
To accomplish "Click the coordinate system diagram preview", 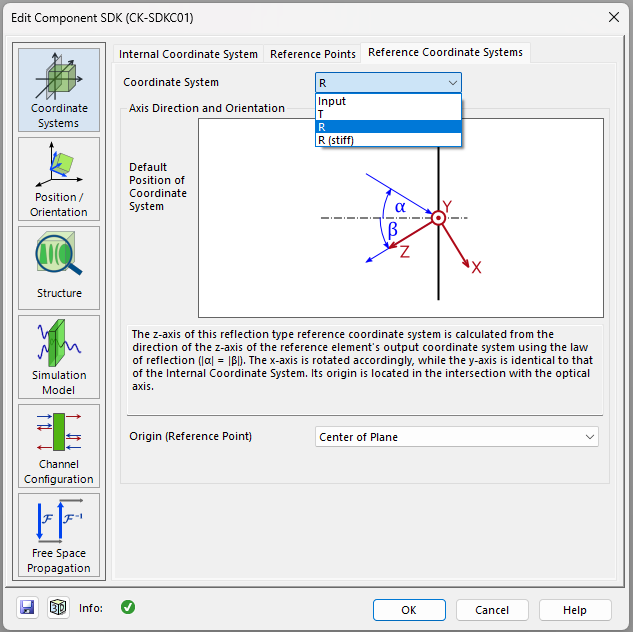I will tap(401, 218).
